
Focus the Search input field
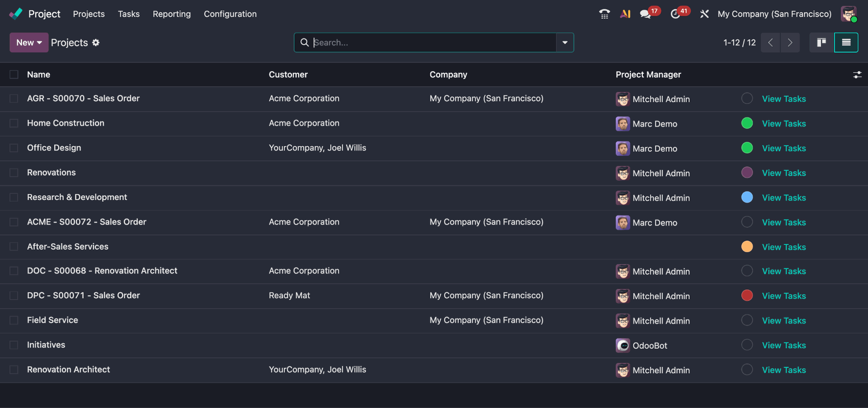point(434,42)
